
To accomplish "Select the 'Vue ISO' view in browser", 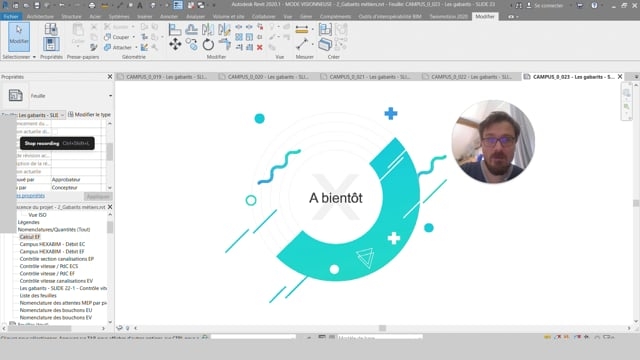I will coord(38,215).
